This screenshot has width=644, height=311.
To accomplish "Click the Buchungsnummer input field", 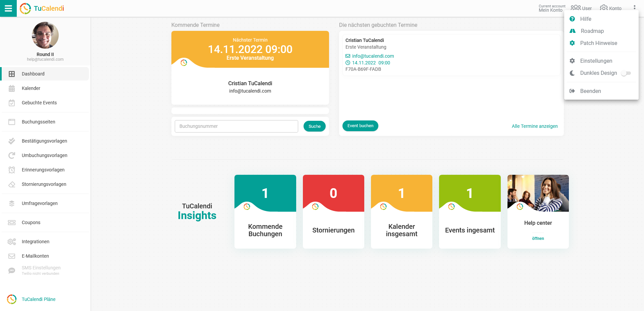I will pos(236,126).
